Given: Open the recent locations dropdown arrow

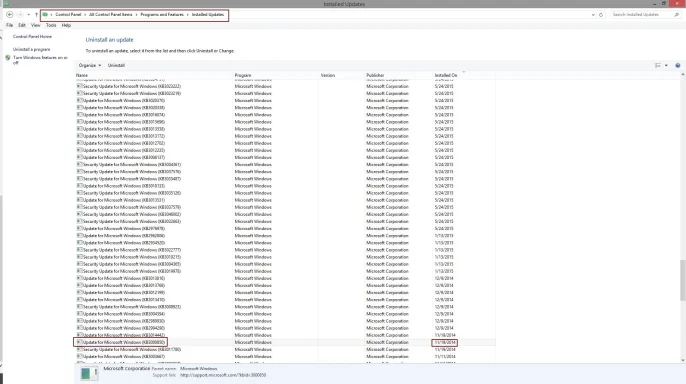Looking at the screenshot, I should point(28,15).
